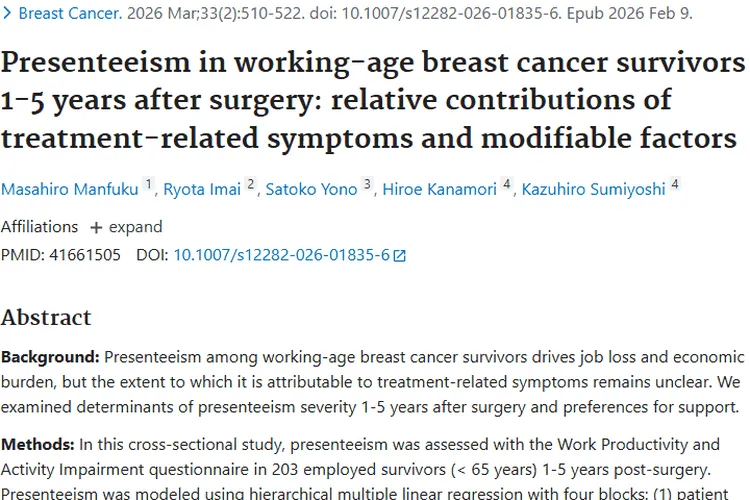This screenshot has height=500, width=750.
Task: Click affiliation superscript 4 after Sumiyoshi
Action: click(675, 184)
